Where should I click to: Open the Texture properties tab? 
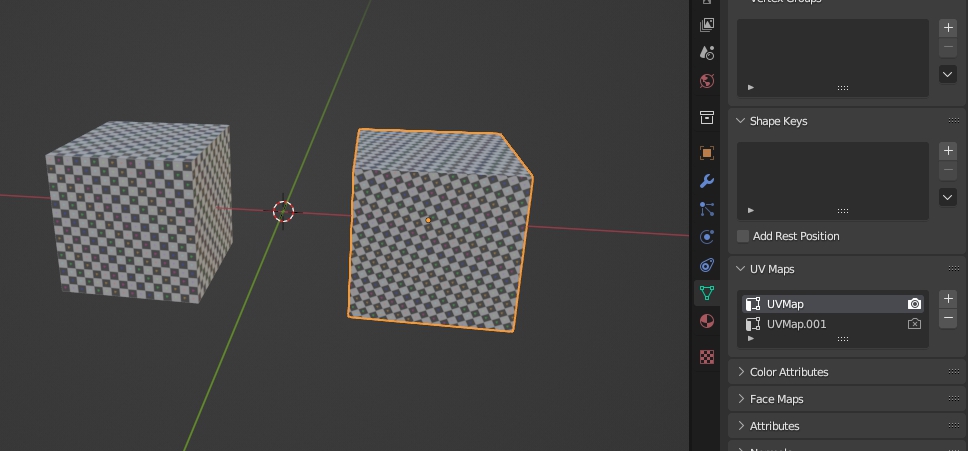707,357
